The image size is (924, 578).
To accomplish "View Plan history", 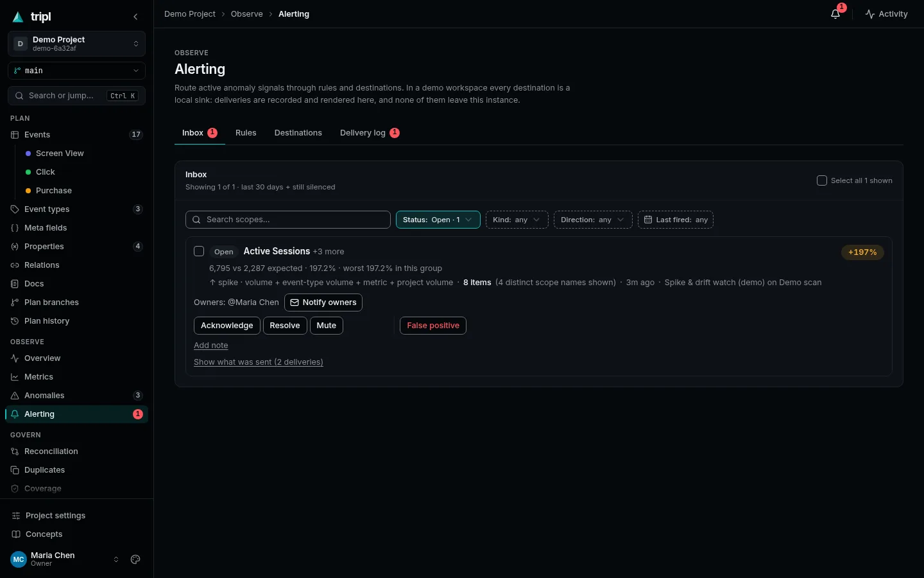I will (76, 321).
